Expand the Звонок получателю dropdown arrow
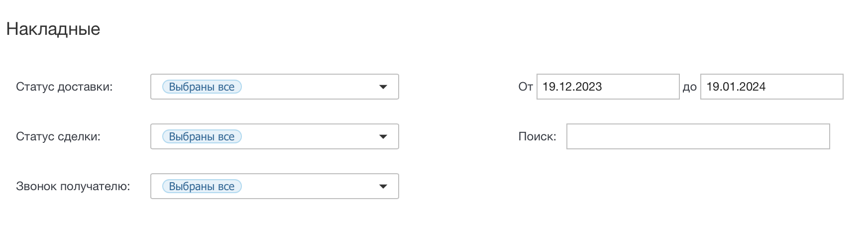868x225 pixels. pyautogui.click(x=383, y=187)
